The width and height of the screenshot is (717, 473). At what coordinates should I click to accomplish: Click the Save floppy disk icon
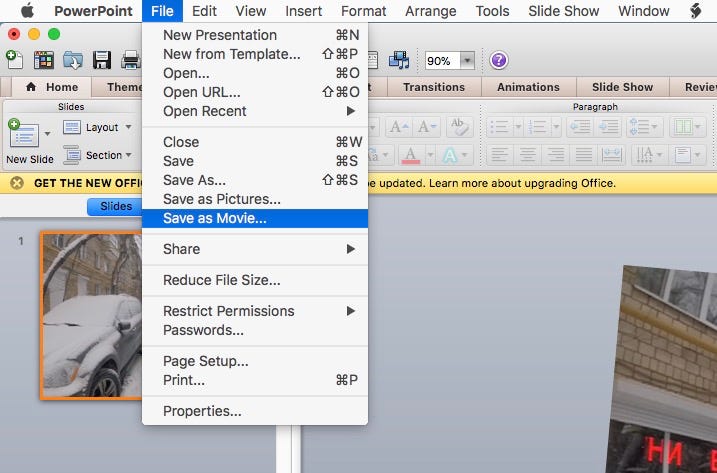[102, 60]
